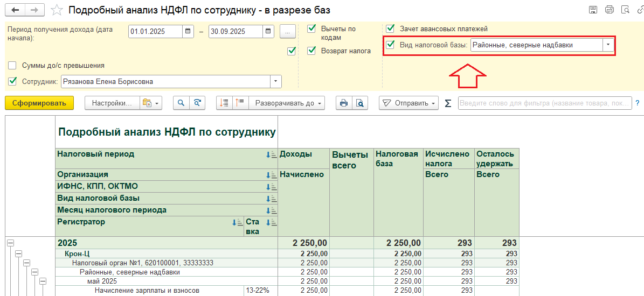Click the magnifier search icon in the toolbar
This screenshot has width=644, height=296.
181,103
